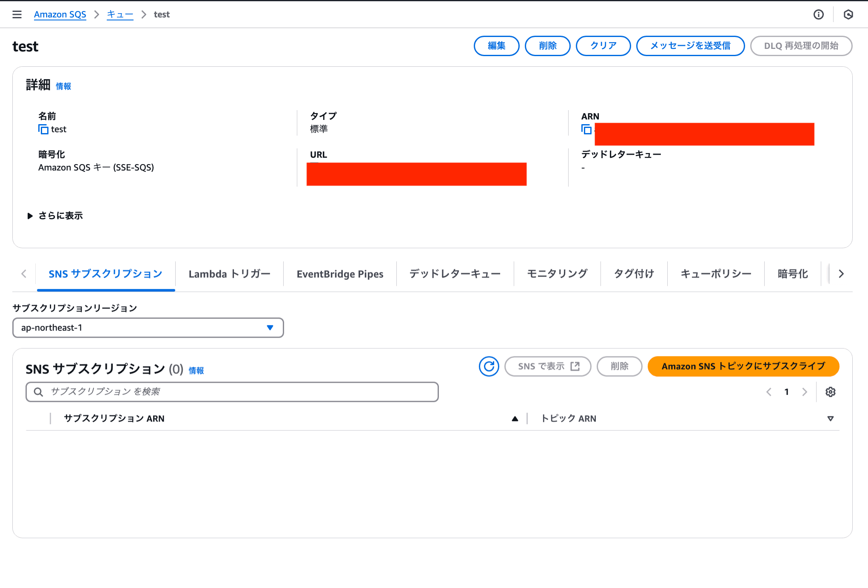This screenshot has height=588, width=868.
Task: Refresh the SNS subscriptions list
Action: click(x=489, y=366)
